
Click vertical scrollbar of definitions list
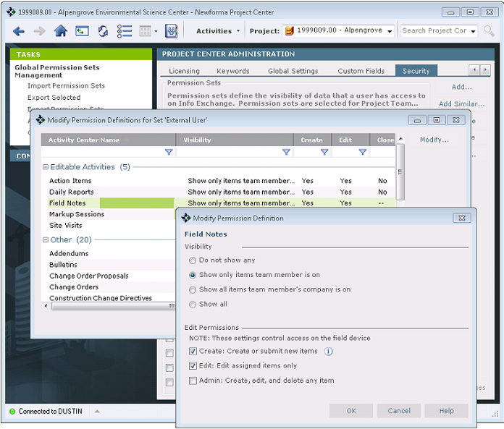coord(400,171)
